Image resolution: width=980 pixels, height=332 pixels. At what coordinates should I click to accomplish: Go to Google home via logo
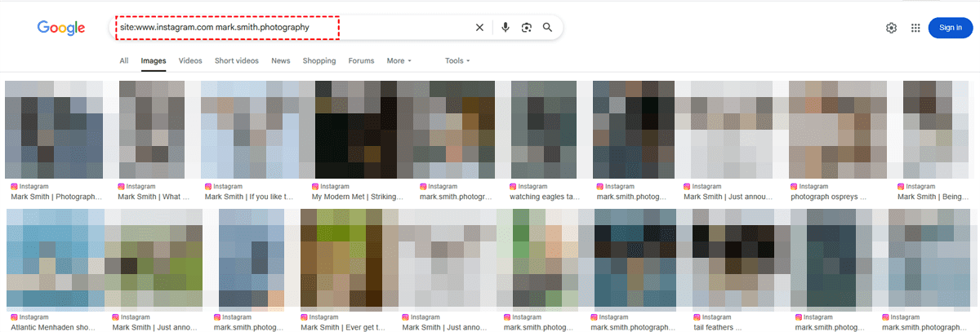tap(61, 28)
